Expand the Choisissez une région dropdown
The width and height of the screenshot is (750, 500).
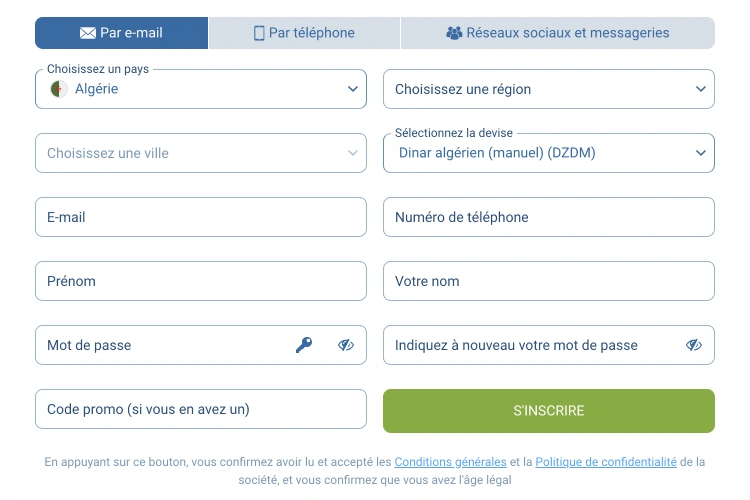coord(548,89)
